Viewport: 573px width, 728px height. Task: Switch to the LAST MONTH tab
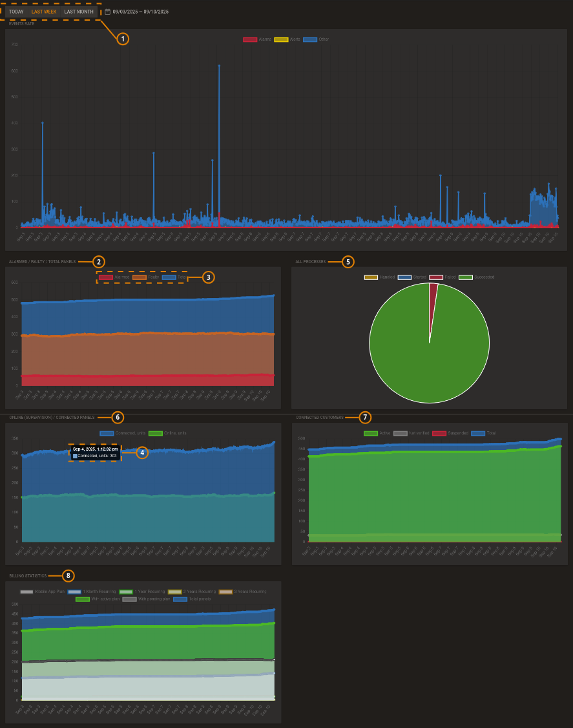pyautogui.click(x=78, y=11)
